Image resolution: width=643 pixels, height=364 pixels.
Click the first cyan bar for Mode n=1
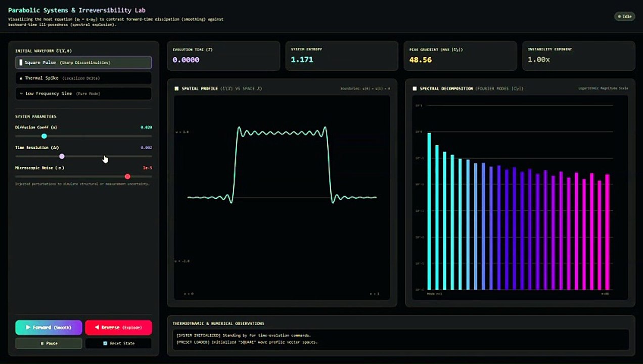429,211
